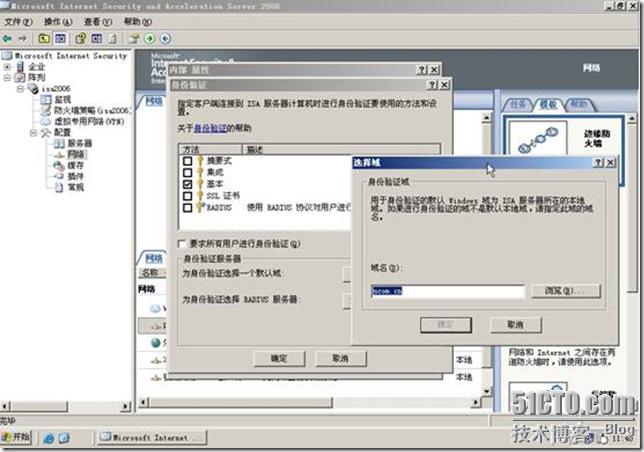The height and width of the screenshot is (452, 644).
Task: Uncheck the 基本 authentication checkbox
Action: (x=188, y=184)
